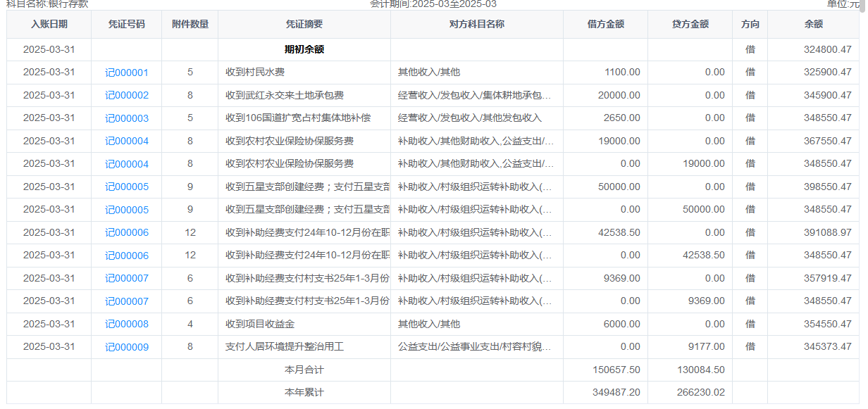Select the 借方金额 column header
Viewport: 868px width, 409px height.
click(606, 25)
